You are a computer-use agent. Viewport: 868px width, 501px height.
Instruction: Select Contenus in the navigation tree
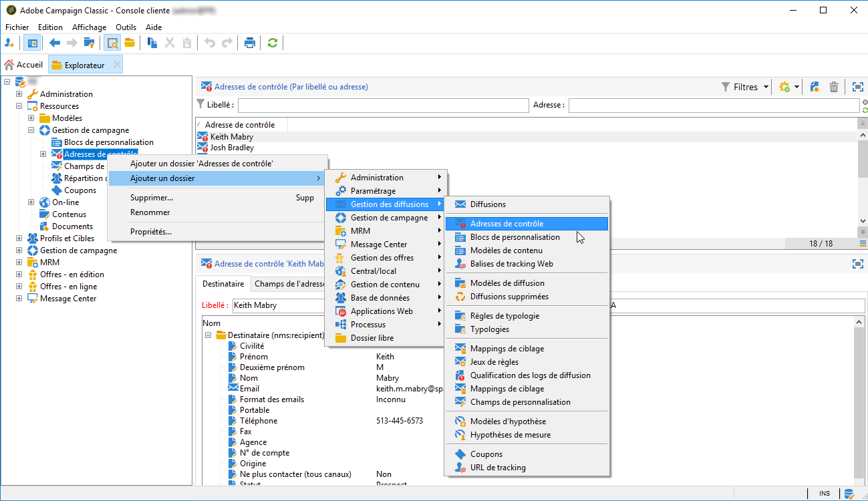coord(69,214)
